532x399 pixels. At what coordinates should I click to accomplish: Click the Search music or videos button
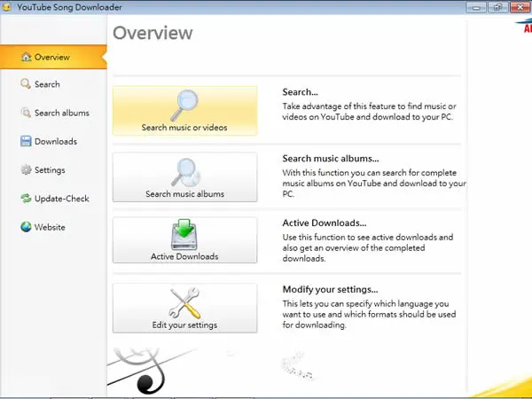point(185,111)
